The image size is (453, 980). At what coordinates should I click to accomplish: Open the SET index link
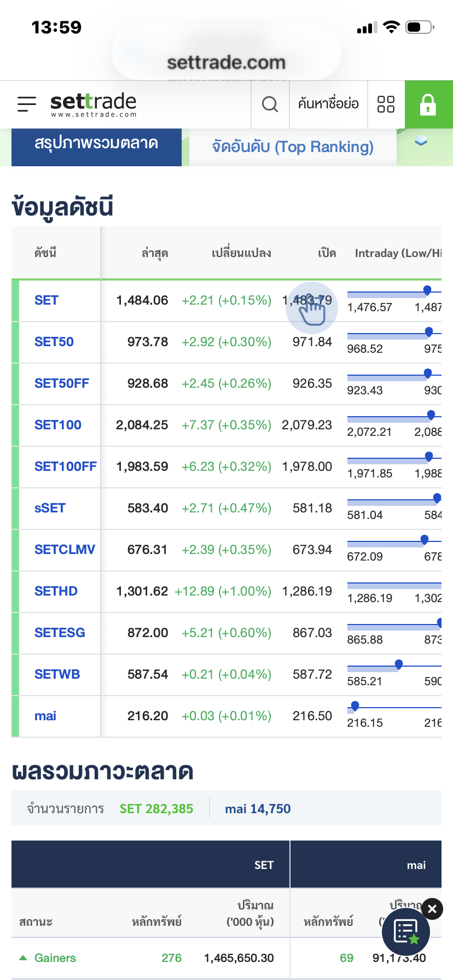pyautogui.click(x=47, y=300)
